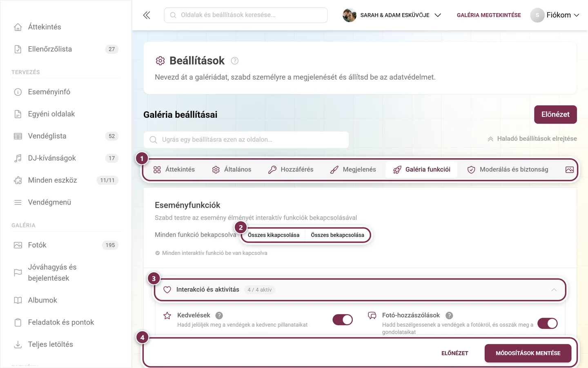Click the Feladatok és pontok clipboard icon
Screen dimensions: 588x368
18,323
